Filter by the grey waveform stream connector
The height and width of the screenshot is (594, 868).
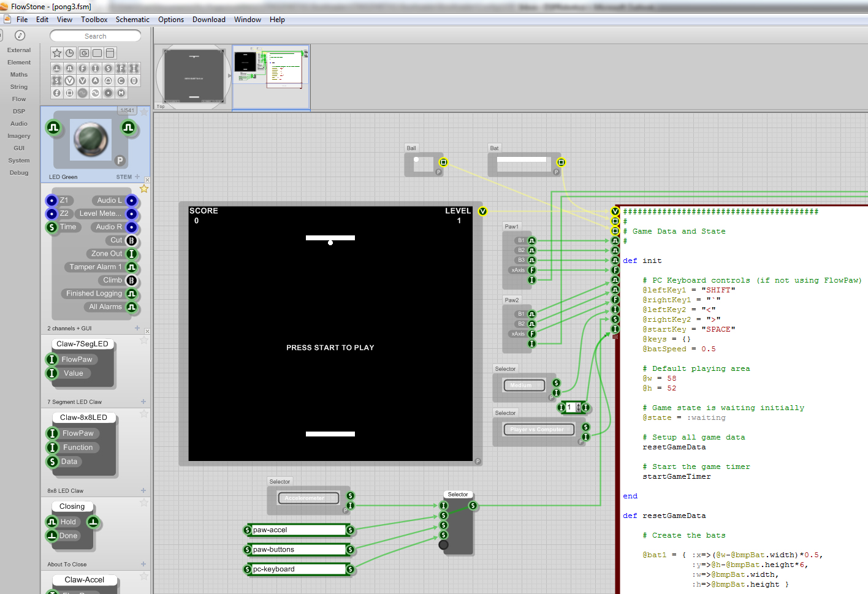pos(83,93)
